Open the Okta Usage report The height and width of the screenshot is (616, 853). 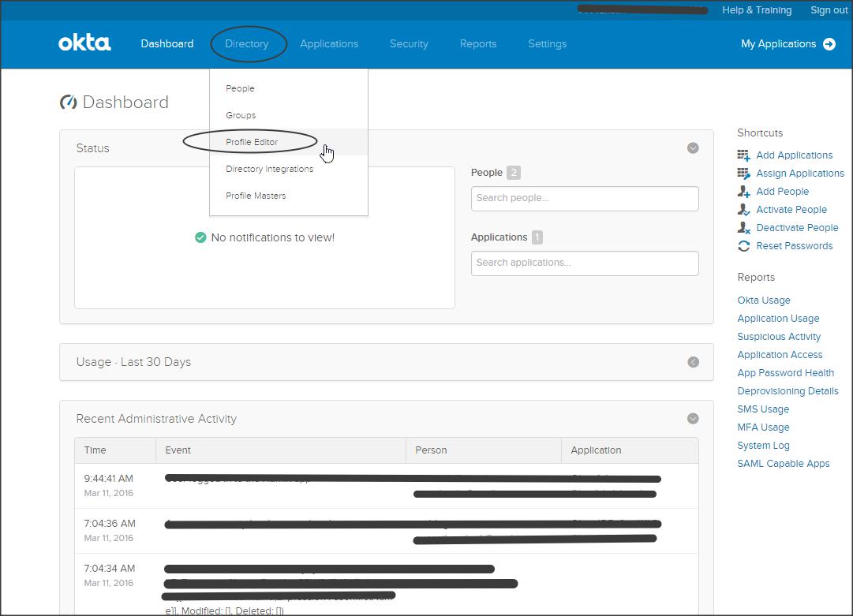point(764,301)
